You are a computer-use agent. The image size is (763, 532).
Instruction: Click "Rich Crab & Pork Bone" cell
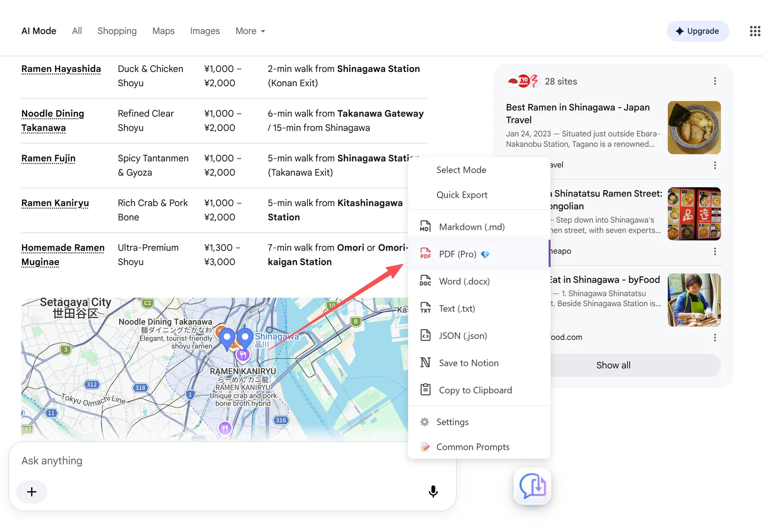click(153, 210)
